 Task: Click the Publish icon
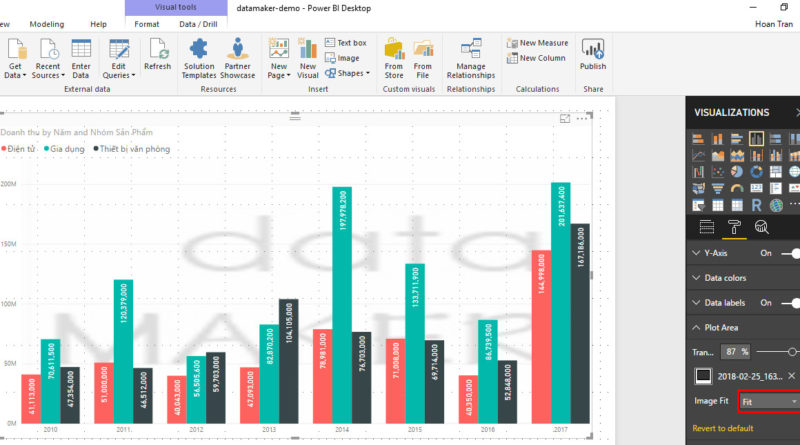[592, 55]
